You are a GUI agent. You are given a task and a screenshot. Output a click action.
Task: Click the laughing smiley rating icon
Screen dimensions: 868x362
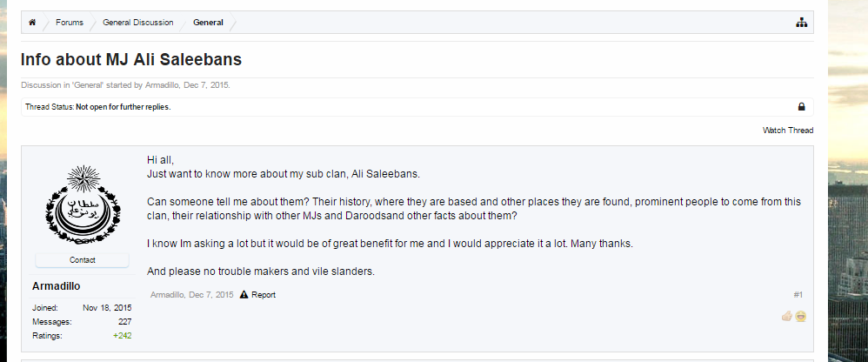[x=801, y=316]
